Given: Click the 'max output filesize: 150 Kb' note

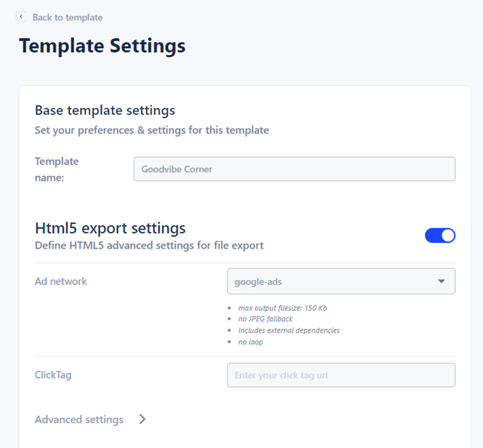Looking at the screenshot, I should pos(283,308).
